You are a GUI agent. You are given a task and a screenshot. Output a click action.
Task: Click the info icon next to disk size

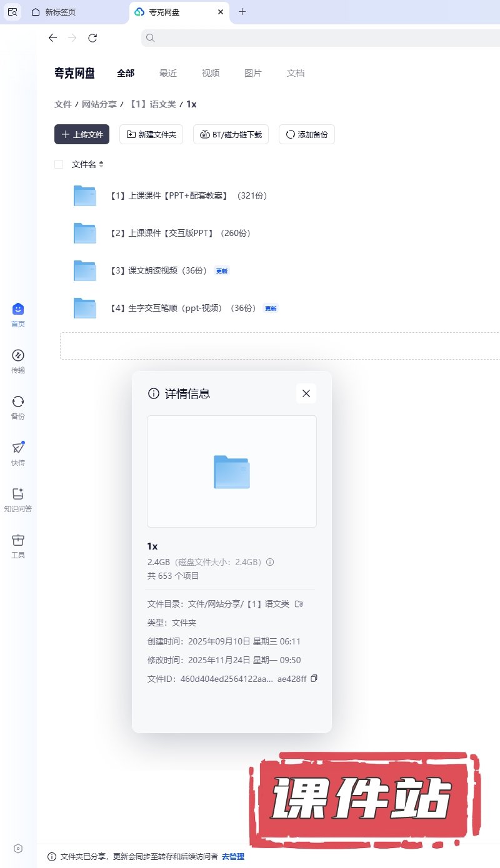tap(270, 562)
